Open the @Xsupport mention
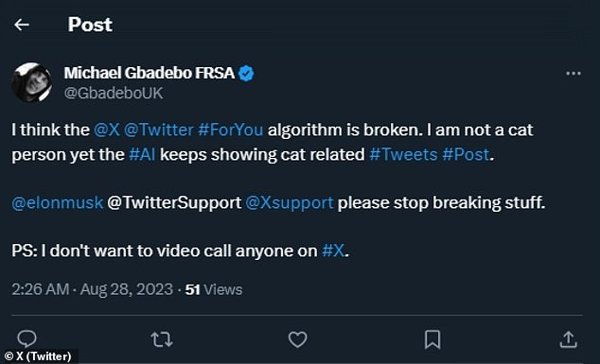Image resolution: width=600 pixels, height=364 pixels. click(x=290, y=202)
